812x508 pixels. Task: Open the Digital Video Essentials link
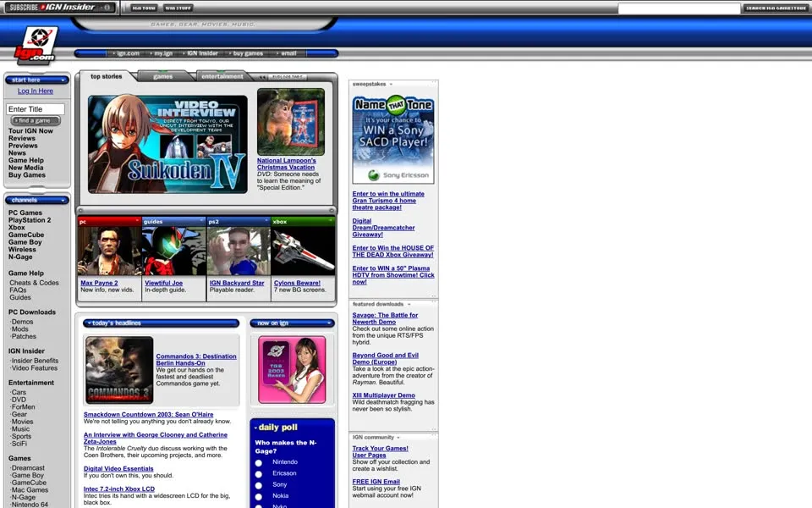click(x=118, y=468)
